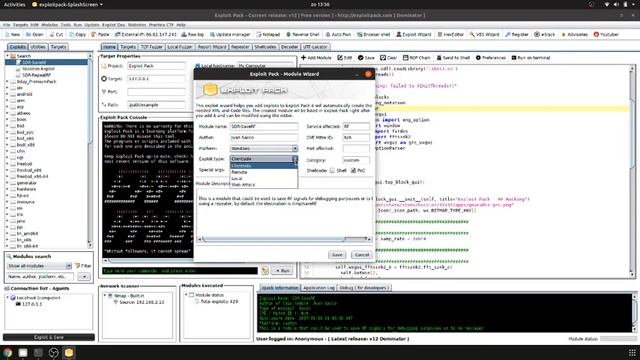Expand the freebsd tree folder
This screenshot has height=360, width=640.
coord(7,164)
